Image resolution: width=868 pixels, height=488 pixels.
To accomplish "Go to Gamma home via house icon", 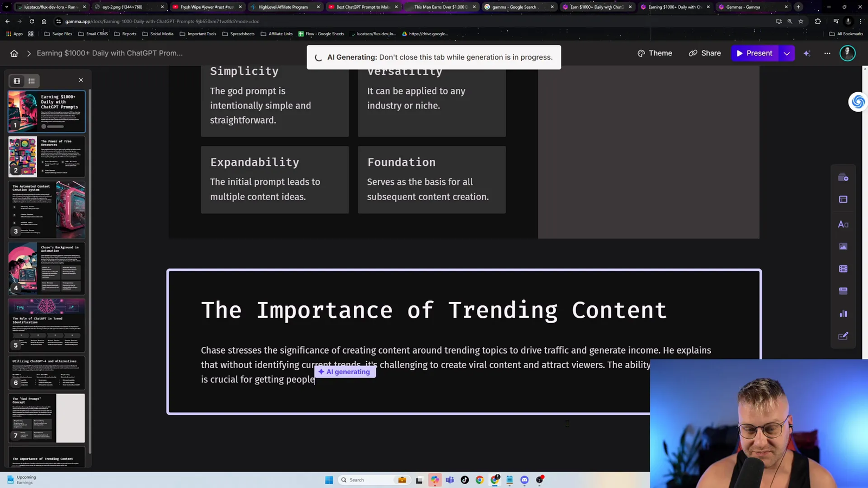I will [x=14, y=53].
